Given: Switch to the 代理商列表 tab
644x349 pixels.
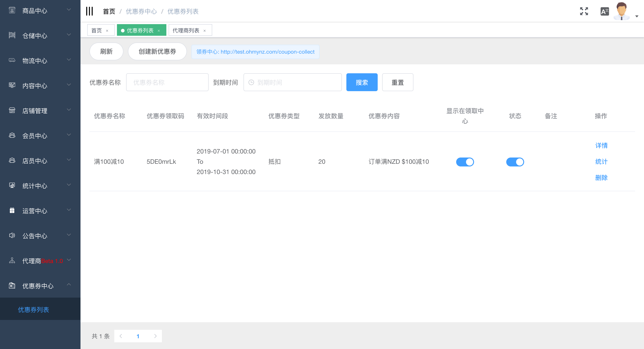Looking at the screenshot, I should click(186, 30).
